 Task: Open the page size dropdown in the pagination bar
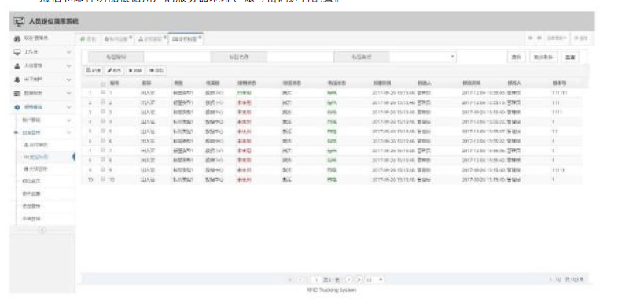(375, 280)
